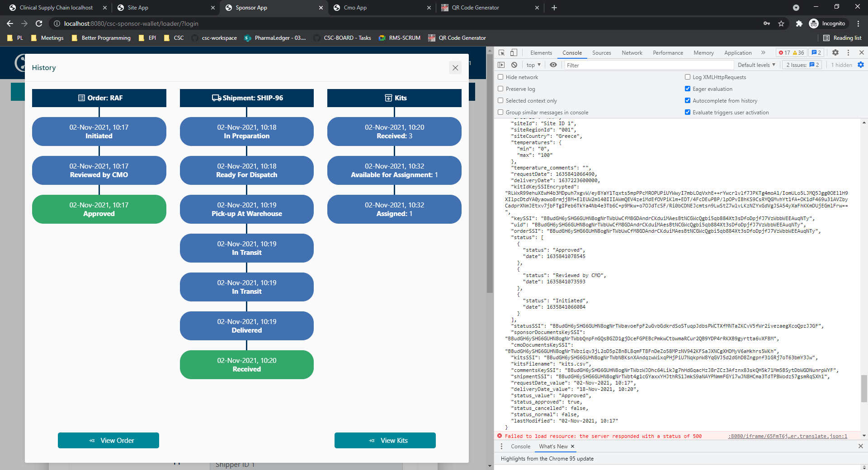Go back using the browser back arrow
Image resolution: width=868 pixels, height=470 pixels.
coord(10,23)
